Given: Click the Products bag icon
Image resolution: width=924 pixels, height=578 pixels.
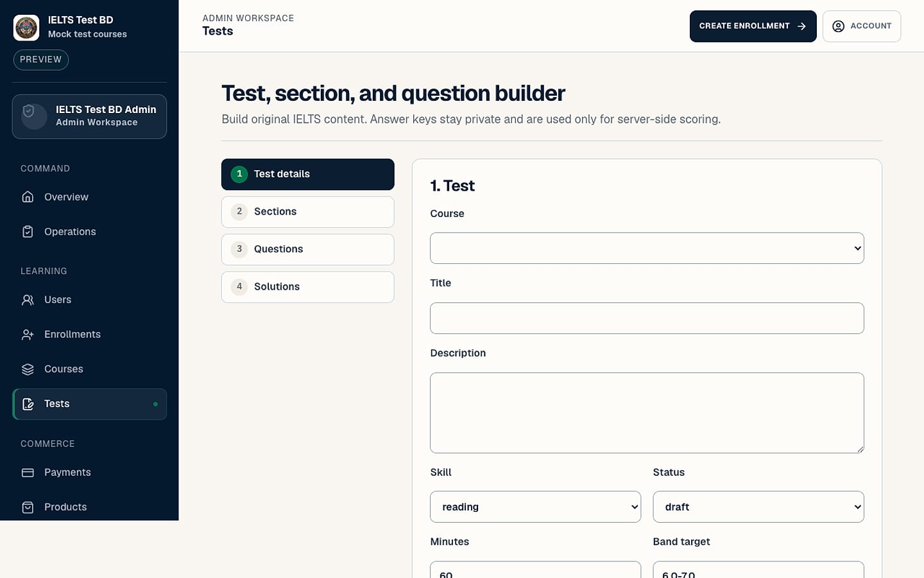Looking at the screenshot, I should click(x=28, y=507).
